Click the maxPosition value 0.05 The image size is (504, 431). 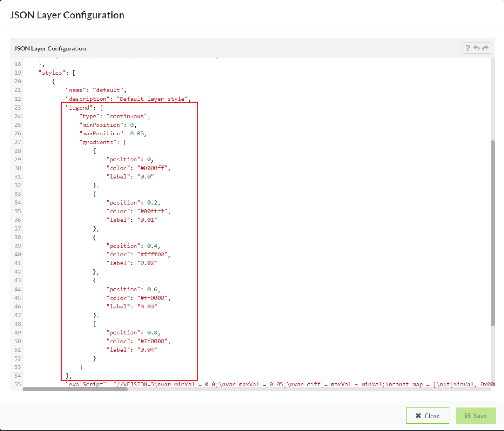138,133
